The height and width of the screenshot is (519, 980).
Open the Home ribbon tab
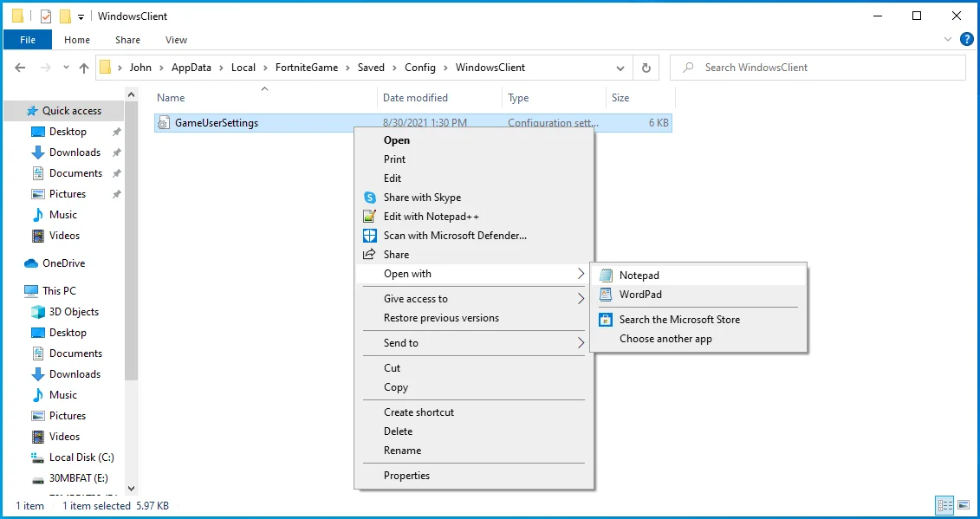pos(77,40)
